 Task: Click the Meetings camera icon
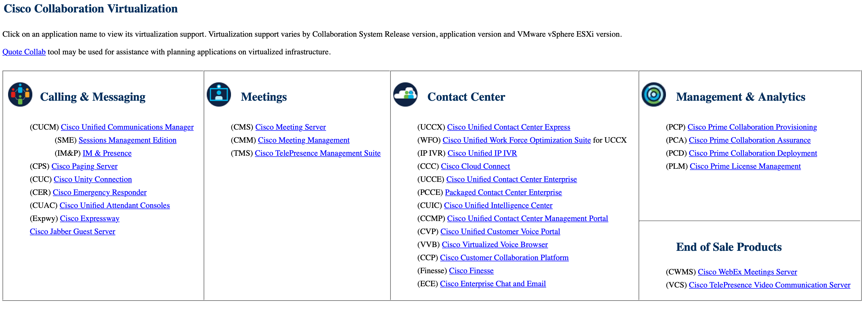tap(219, 95)
